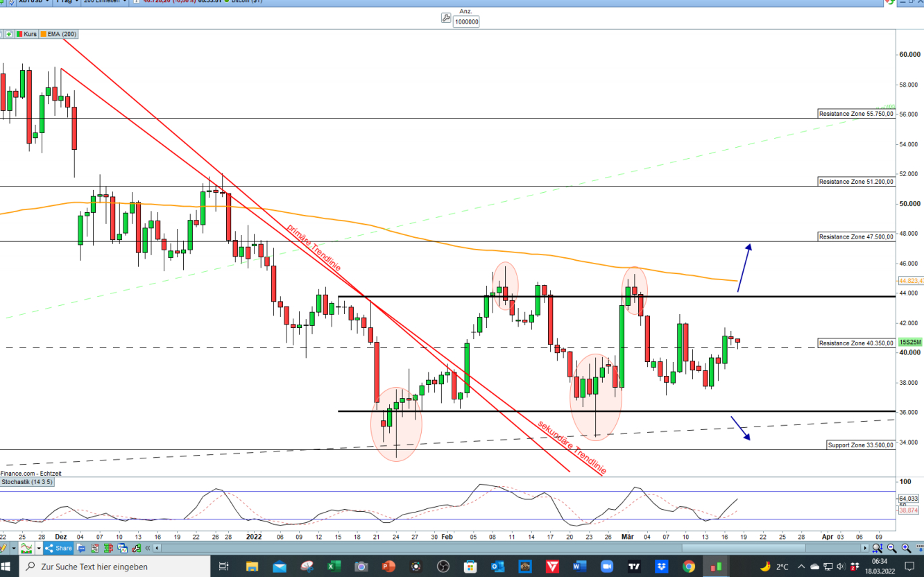Click the small green arrow icon left of Kurs

pos(9,33)
